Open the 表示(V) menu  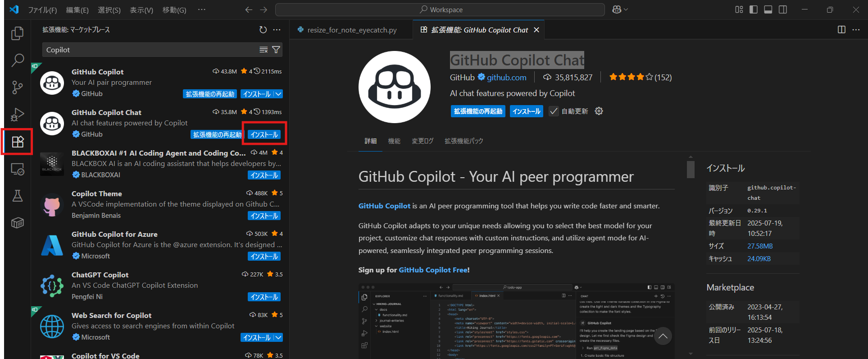pos(141,10)
